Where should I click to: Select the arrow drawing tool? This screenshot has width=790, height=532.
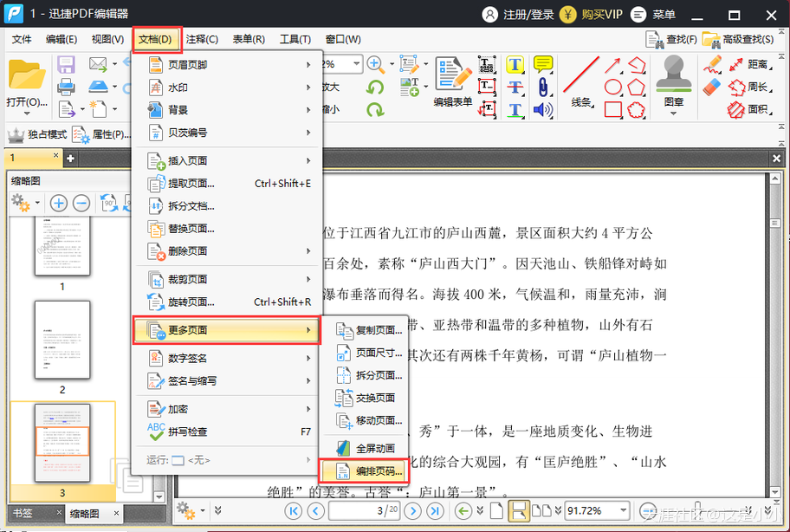612,65
